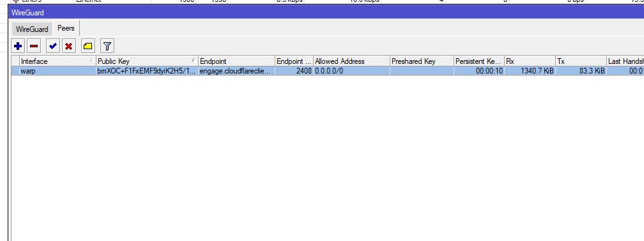This screenshot has height=241, width=644.
Task: Click the Tx column header
Action: click(x=581, y=61)
